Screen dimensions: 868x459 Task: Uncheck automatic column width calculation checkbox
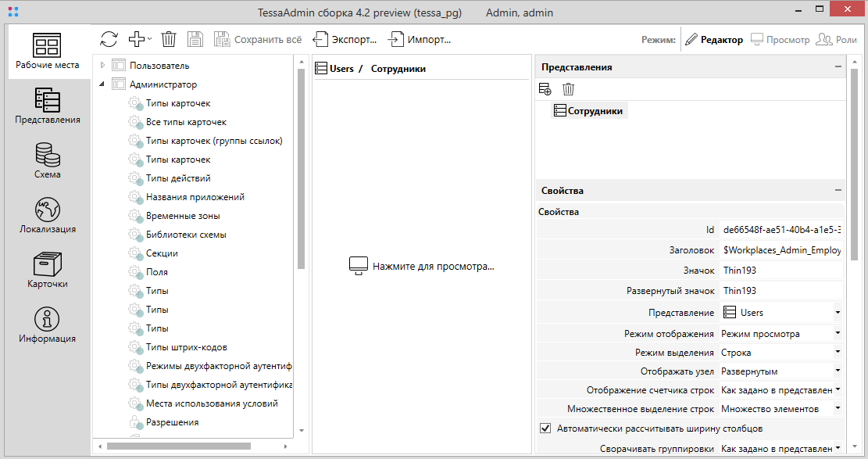[x=545, y=429]
